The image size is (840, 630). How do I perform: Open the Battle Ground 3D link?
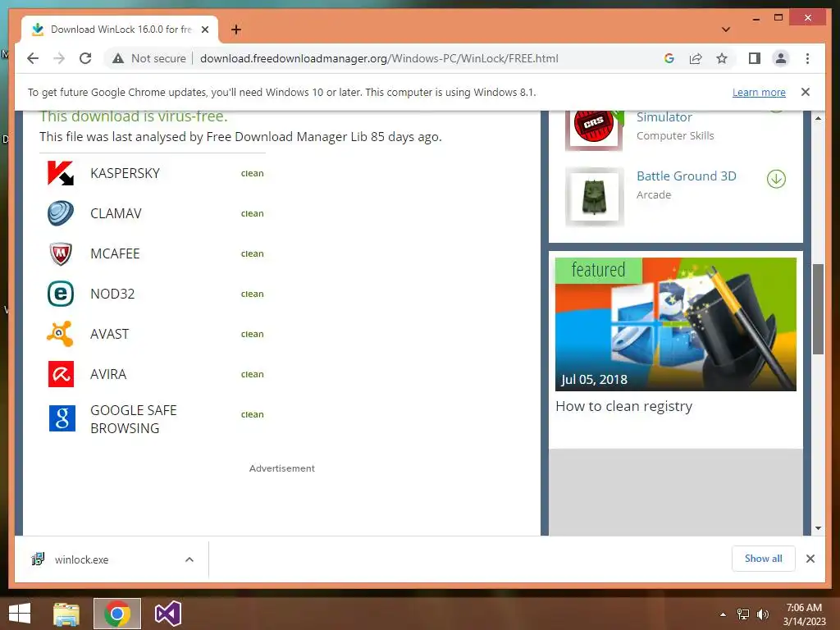pos(687,176)
